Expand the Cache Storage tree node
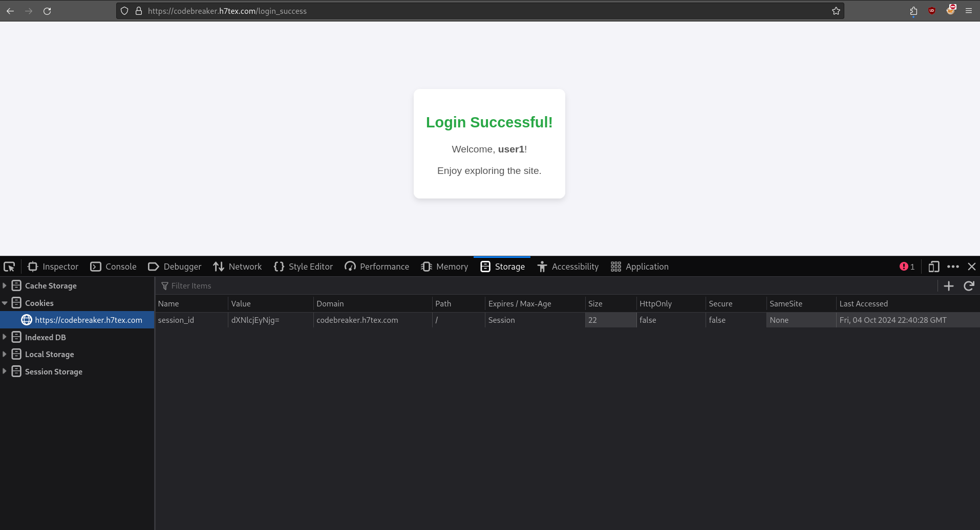The height and width of the screenshot is (530, 980). (5, 285)
